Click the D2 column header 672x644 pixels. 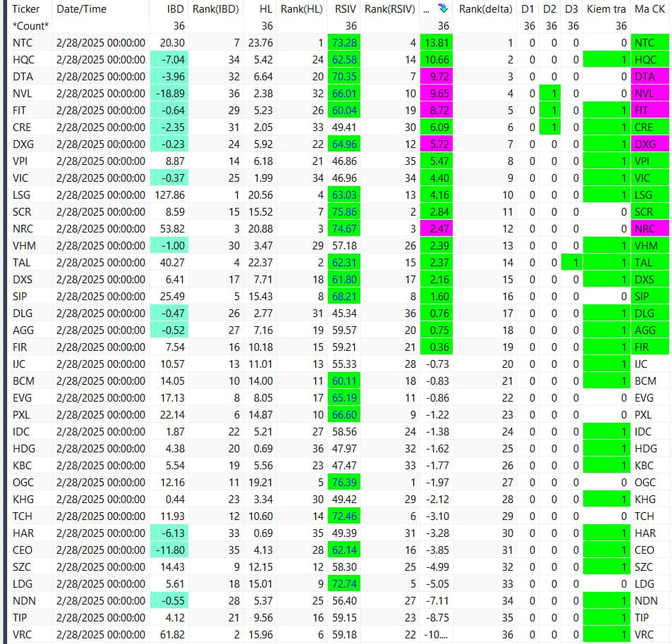click(x=549, y=8)
